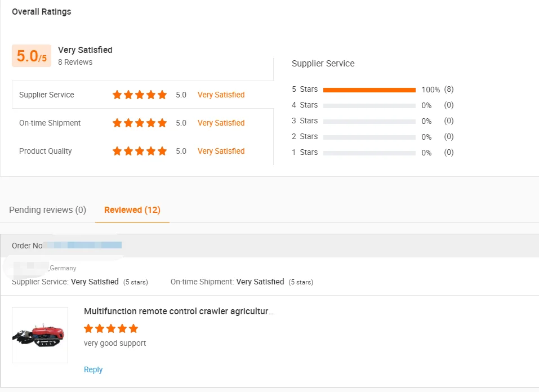Viewport: 539px width, 392px height.
Task: Click the 2 Stars rating bar
Action: pos(369,137)
